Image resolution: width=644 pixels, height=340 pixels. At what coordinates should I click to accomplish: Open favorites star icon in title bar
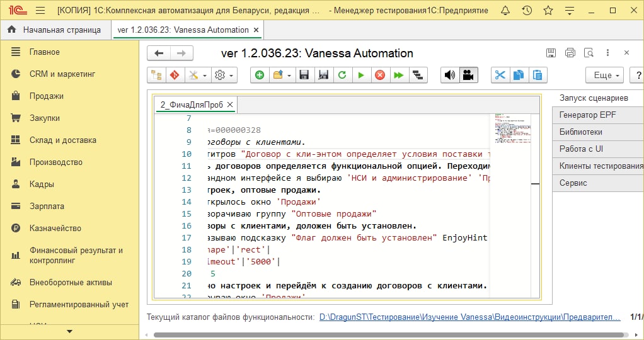click(548, 10)
